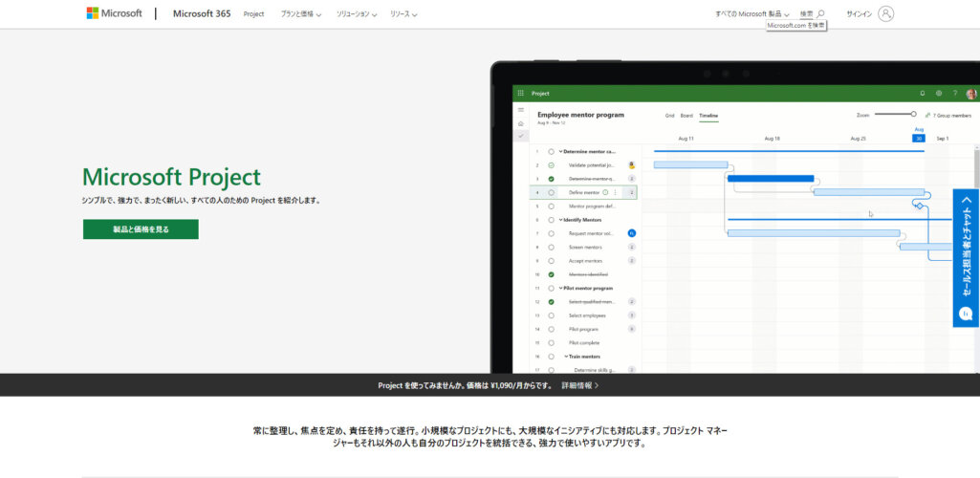Toggle completion circle for Validate potential jo...
This screenshot has height=478, width=980.
coord(551,165)
